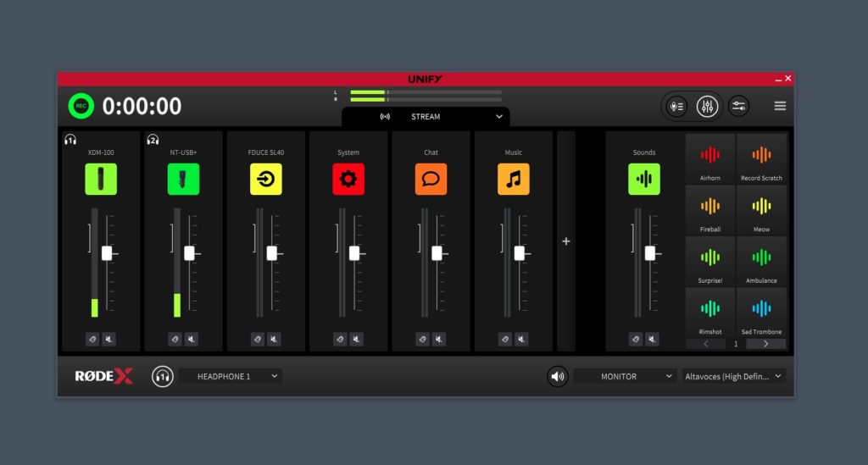Toggle the link button on Music channel
868x465 pixels.
pyautogui.click(x=505, y=339)
